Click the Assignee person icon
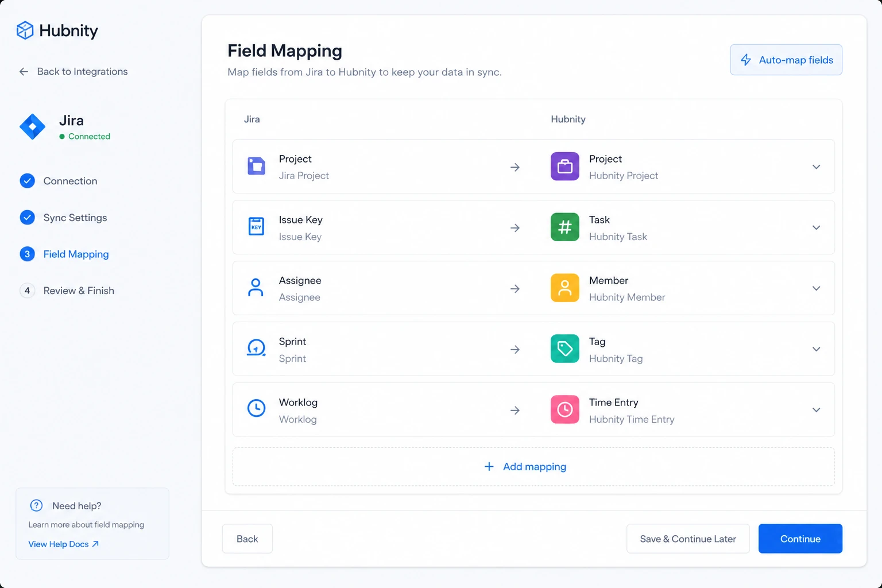This screenshot has height=588, width=882. point(256,288)
